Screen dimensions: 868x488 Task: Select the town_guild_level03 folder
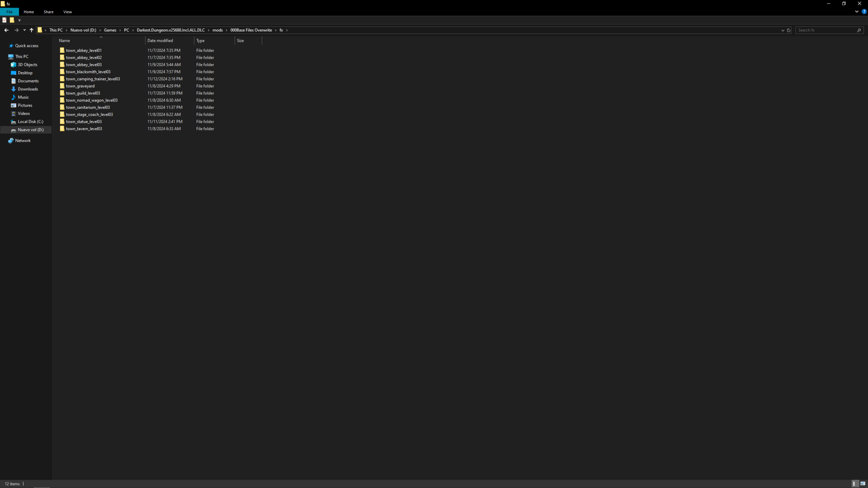tap(83, 94)
